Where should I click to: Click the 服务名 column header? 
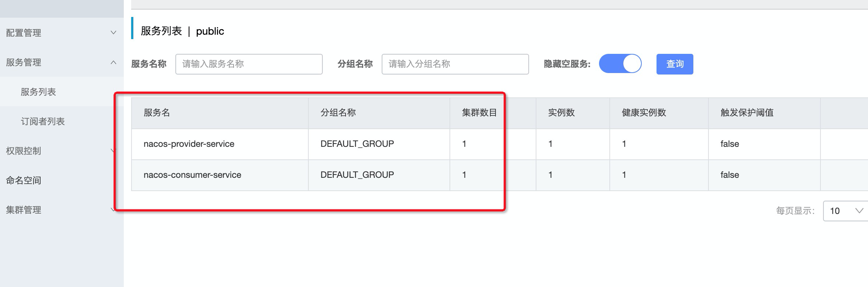[157, 113]
